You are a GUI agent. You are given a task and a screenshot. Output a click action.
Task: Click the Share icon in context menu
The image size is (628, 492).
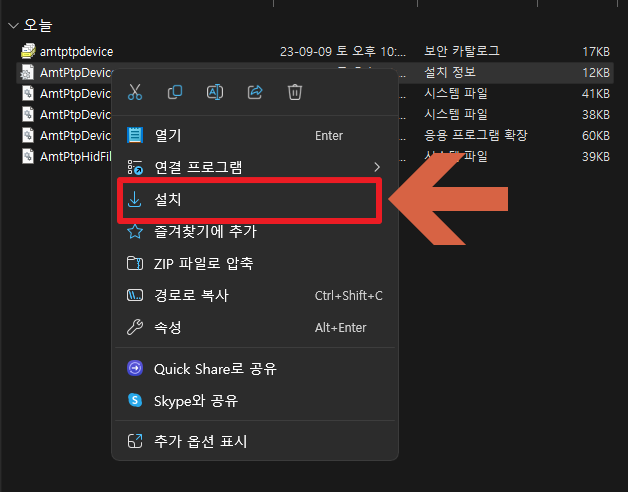coord(255,92)
